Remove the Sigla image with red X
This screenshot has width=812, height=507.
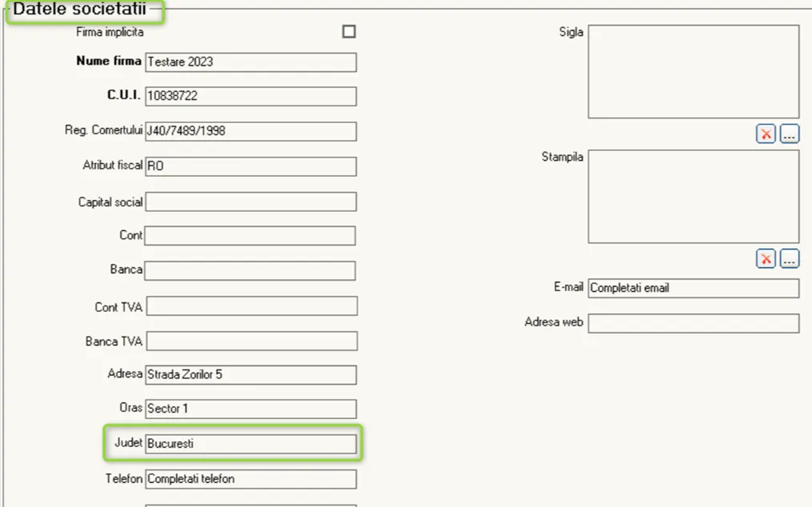[766, 134]
